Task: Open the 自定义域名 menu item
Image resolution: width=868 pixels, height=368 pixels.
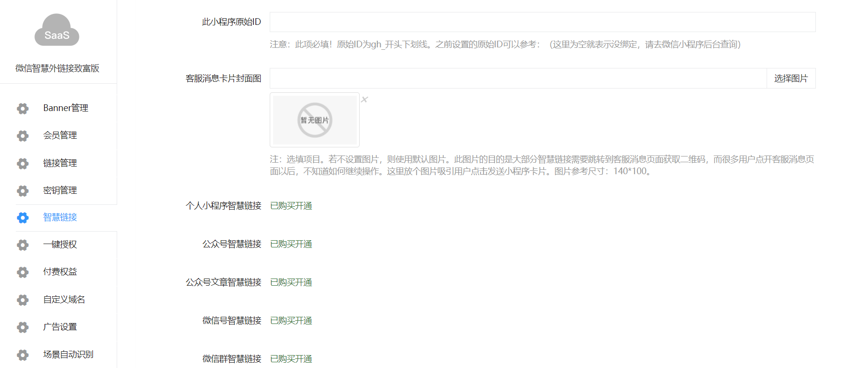Action: [x=64, y=300]
